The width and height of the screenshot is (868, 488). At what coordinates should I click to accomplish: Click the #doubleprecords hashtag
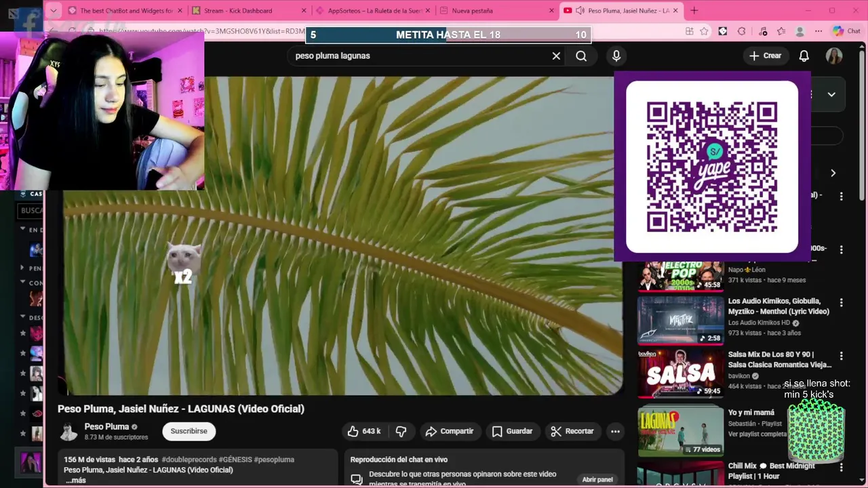pos(189,460)
